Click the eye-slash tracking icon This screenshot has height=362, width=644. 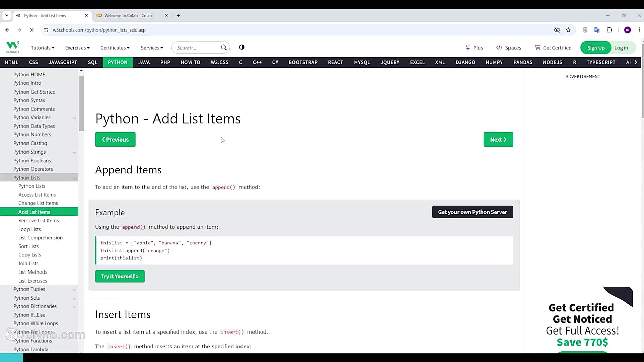pos(557,30)
